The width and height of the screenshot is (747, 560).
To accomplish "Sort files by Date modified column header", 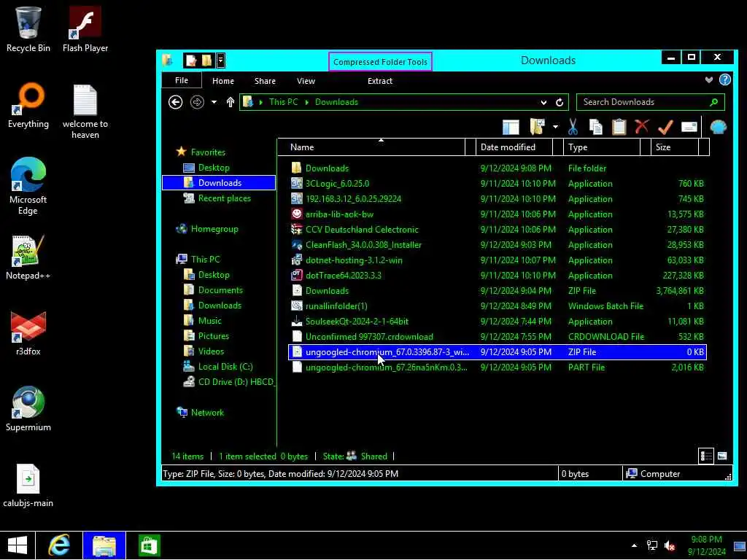I will (514, 147).
